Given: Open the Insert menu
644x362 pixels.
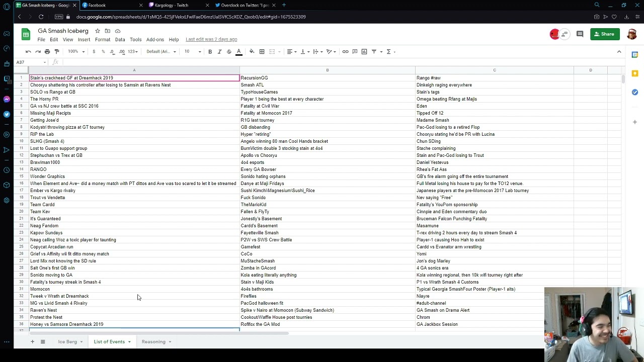Looking at the screenshot, I should click(84, 39).
